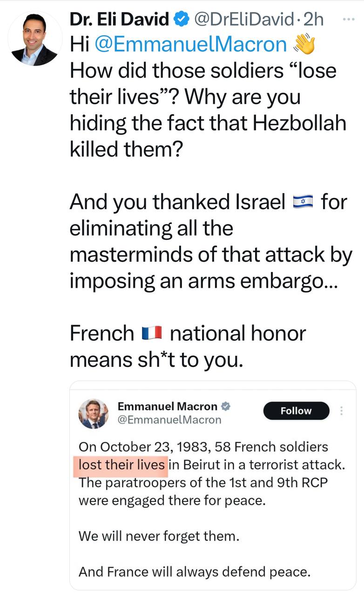Click Emmanuel Macron's name in the quoted tweet
Viewport: 364px width, 596px height.
pyautogui.click(x=167, y=406)
